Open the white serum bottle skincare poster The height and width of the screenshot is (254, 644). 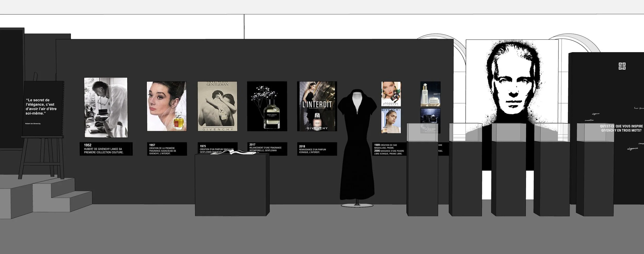[430, 94]
